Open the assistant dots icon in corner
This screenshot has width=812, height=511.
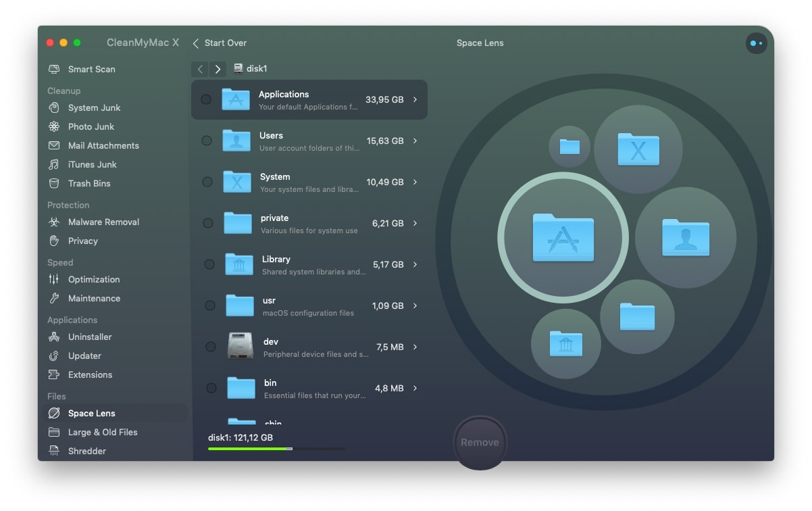[756, 43]
